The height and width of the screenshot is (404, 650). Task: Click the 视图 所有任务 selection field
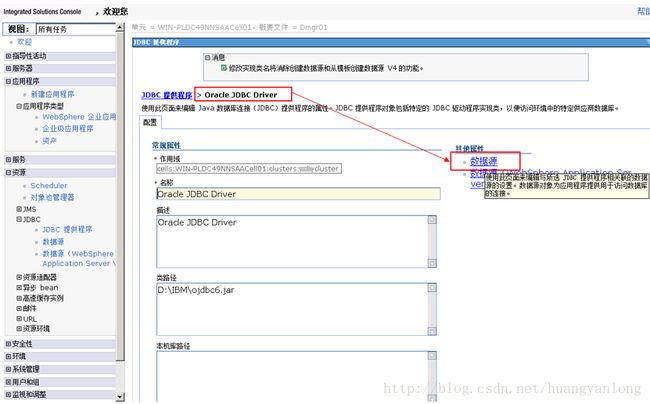click(x=75, y=29)
